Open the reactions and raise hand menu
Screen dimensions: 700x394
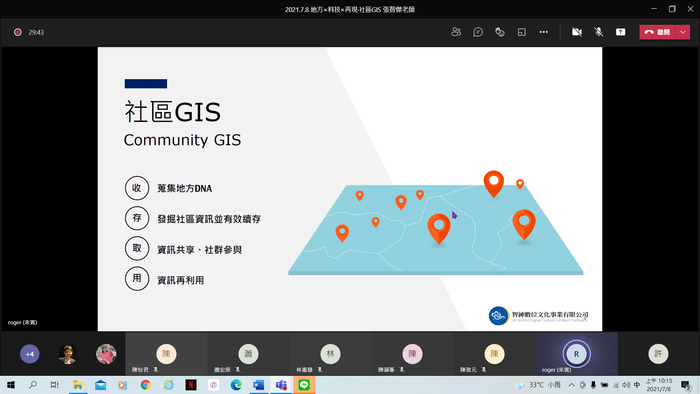coord(500,32)
